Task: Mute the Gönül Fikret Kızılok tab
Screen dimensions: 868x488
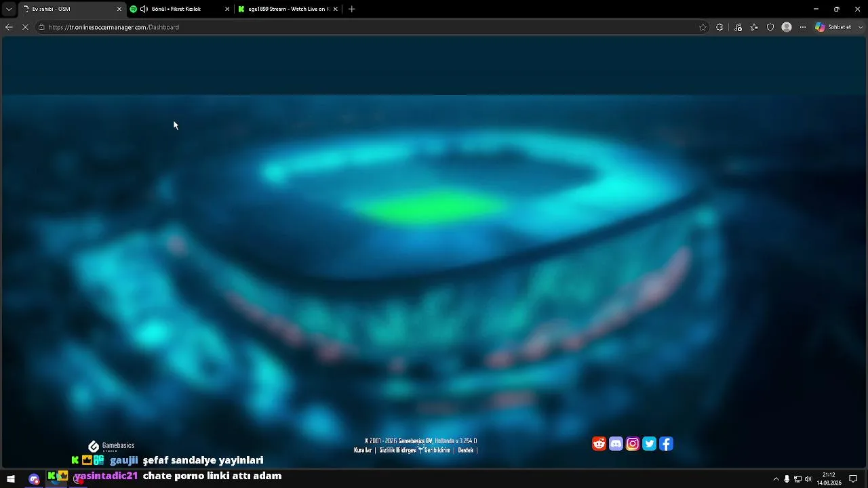Action: (144, 9)
